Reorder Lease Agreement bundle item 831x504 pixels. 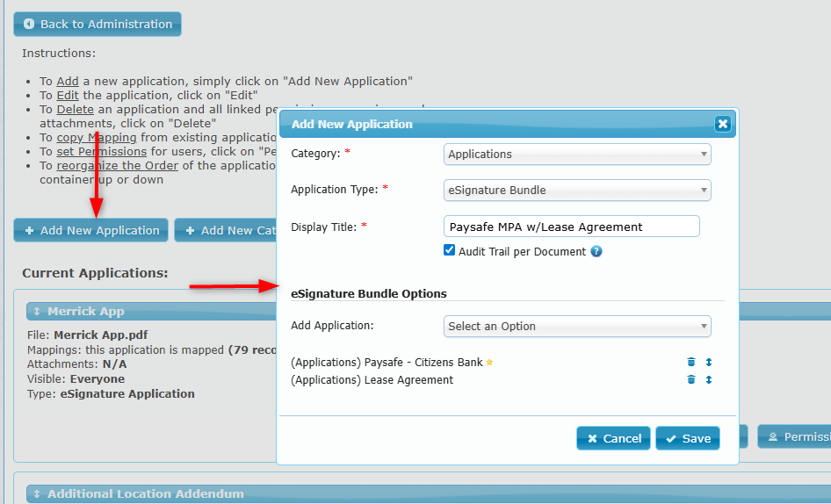coord(709,380)
